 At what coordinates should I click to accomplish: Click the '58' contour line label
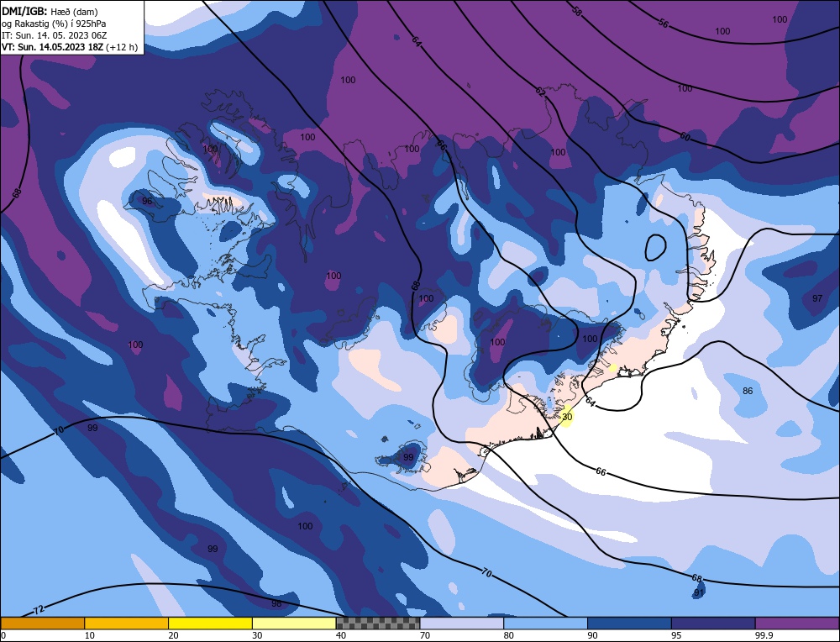576,10
